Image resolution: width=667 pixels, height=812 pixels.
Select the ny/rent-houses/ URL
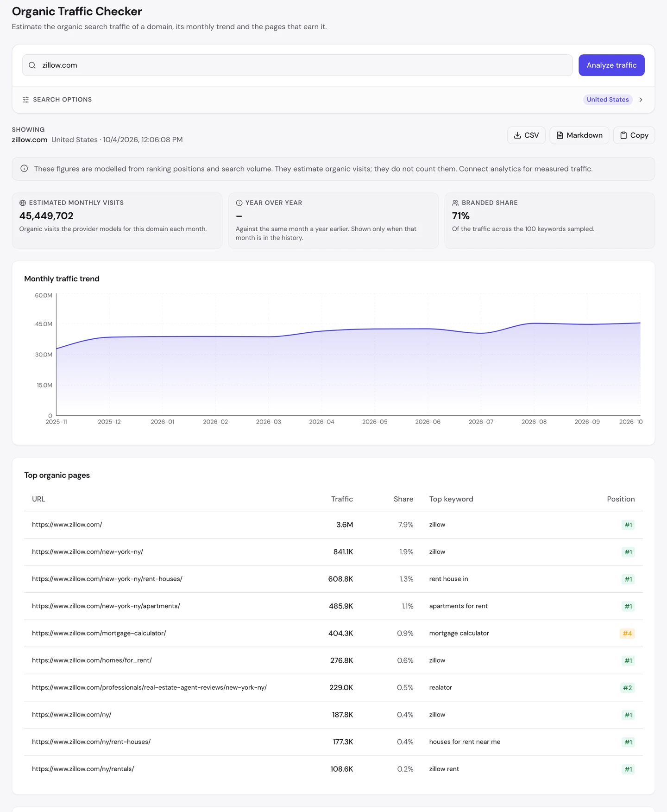click(91, 742)
